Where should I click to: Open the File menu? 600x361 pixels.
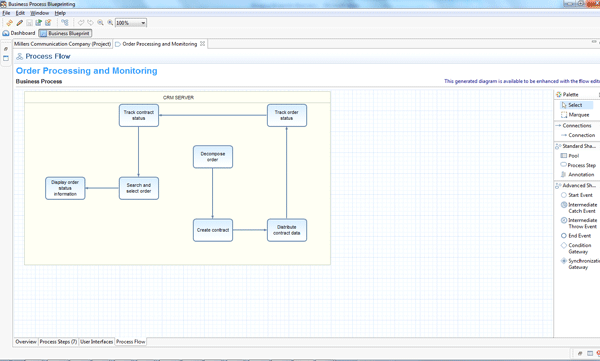tap(6, 13)
